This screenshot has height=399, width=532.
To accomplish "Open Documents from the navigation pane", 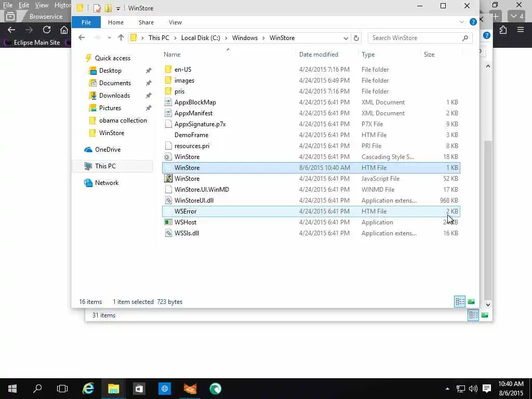I will point(115,83).
